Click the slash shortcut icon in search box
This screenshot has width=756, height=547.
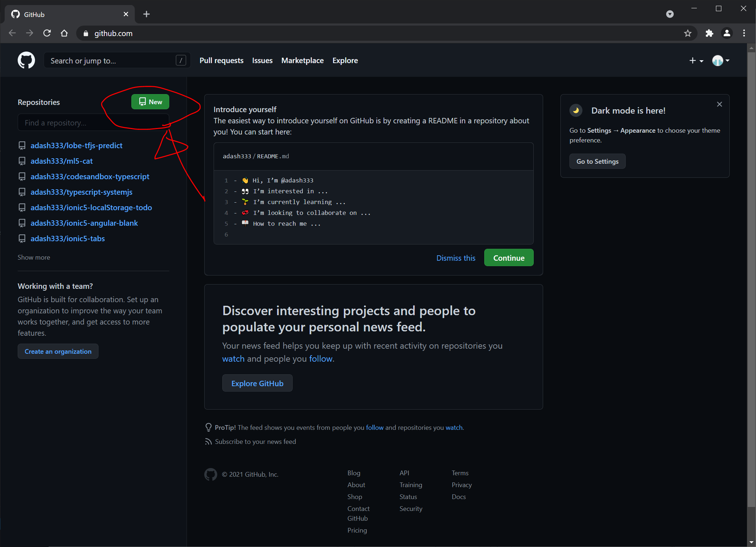(x=181, y=60)
